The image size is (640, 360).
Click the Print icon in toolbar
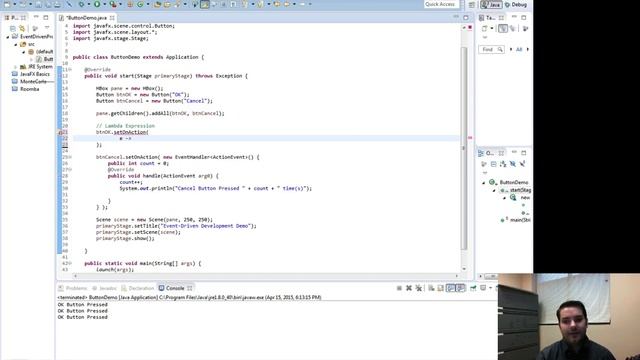point(57,4)
